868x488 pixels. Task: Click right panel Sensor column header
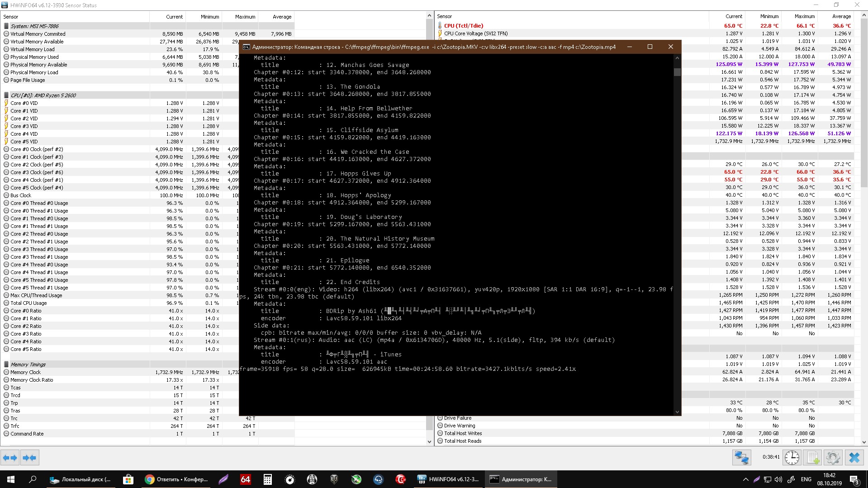[572, 16]
